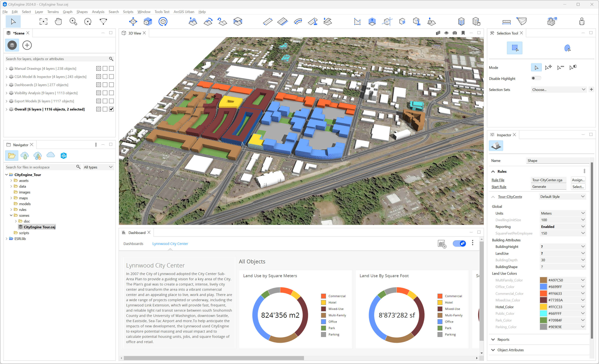Open the Rule File link
Screen dimensions: 599x364
coord(498,180)
